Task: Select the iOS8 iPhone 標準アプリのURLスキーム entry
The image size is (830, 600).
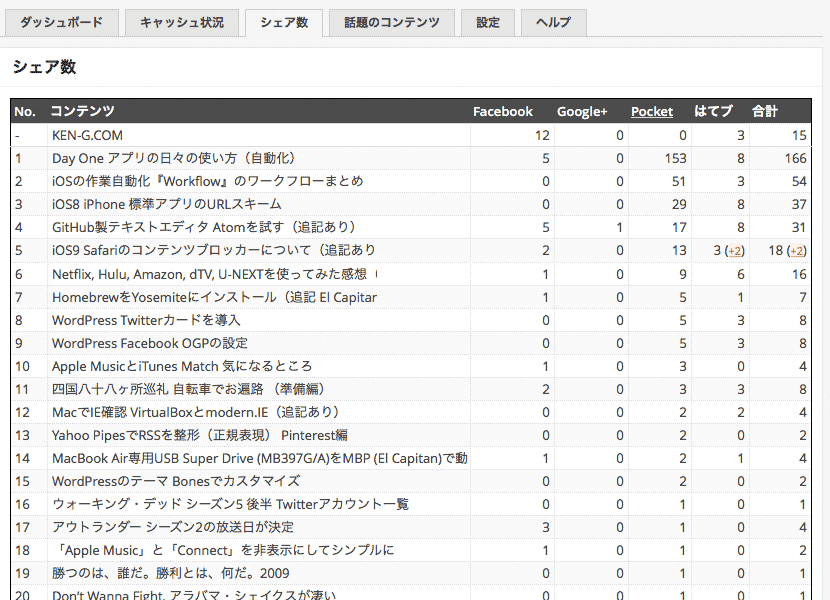Action: [x=166, y=204]
